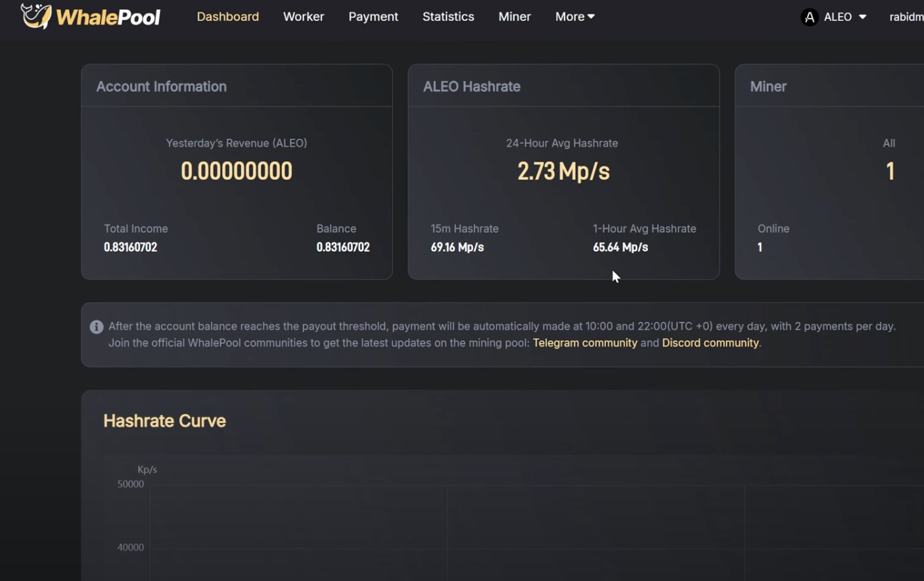Viewport: 924px width, 581px height.
Task: Select the Account Information heading
Action: [x=162, y=87]
